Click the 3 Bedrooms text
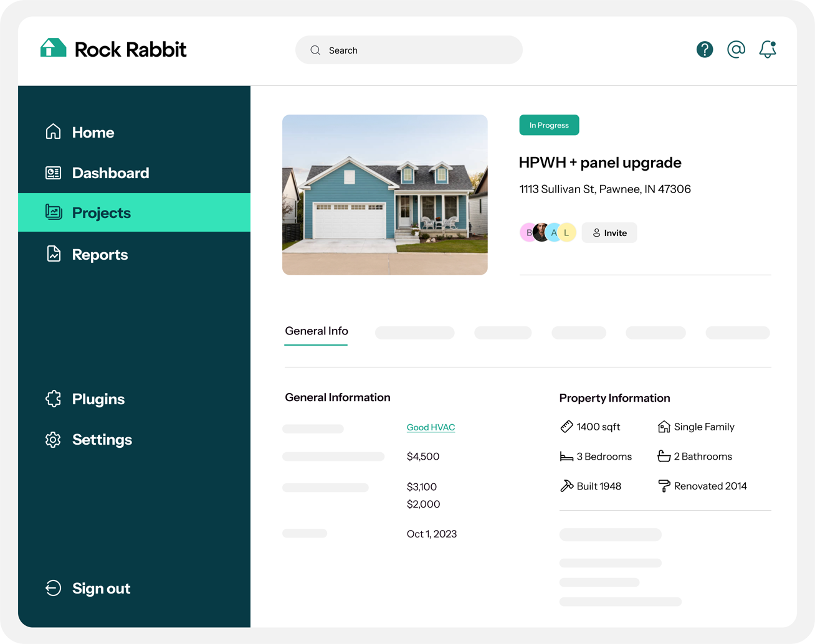Viewport: 815px width, 644px height. (x=604, y=457)
